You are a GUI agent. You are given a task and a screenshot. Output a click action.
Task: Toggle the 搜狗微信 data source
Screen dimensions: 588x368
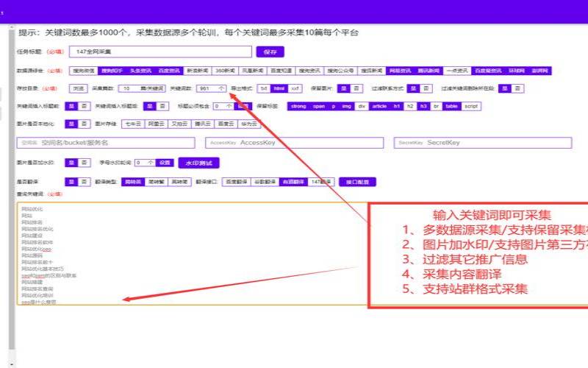tap(84, 71)
